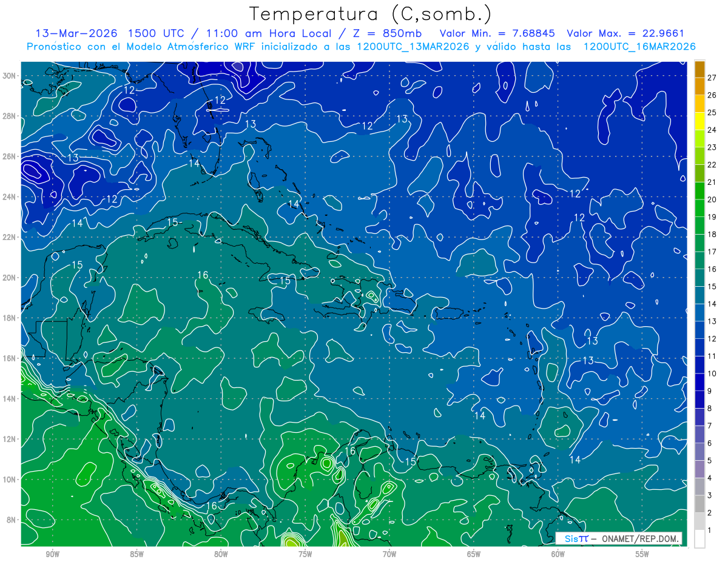Viewport: 728px width, 562px height.
Task: Click color bar label '17'
Action: click(712, 252)
